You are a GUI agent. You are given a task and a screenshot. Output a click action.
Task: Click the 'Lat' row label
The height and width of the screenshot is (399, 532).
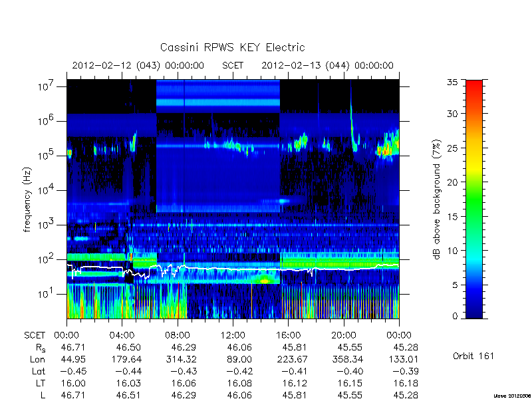point(39,371)
